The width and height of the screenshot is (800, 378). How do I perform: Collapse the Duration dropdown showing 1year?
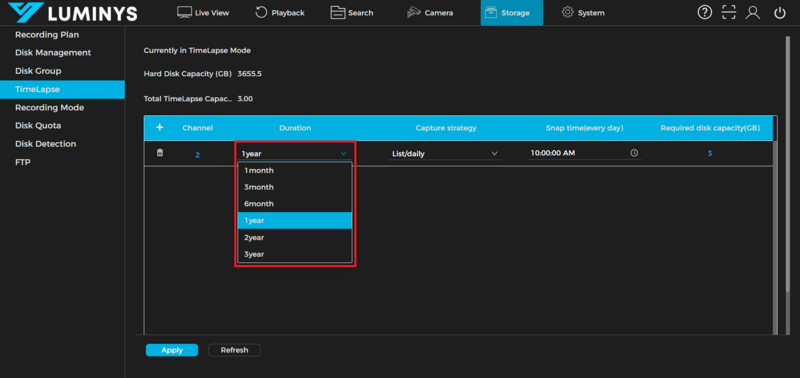point(294,154)
